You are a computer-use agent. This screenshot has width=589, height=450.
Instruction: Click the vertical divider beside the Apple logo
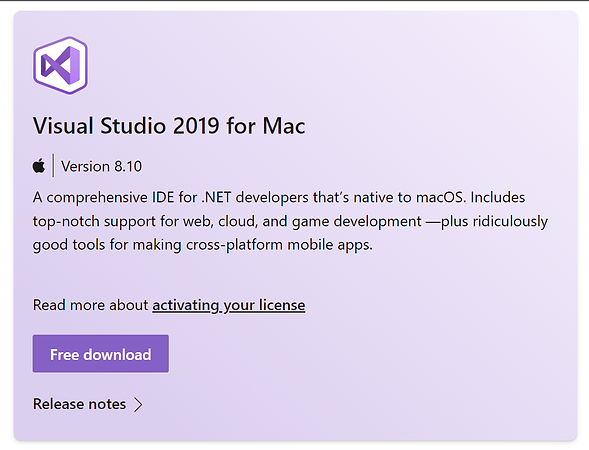click(x=53, y=165)
